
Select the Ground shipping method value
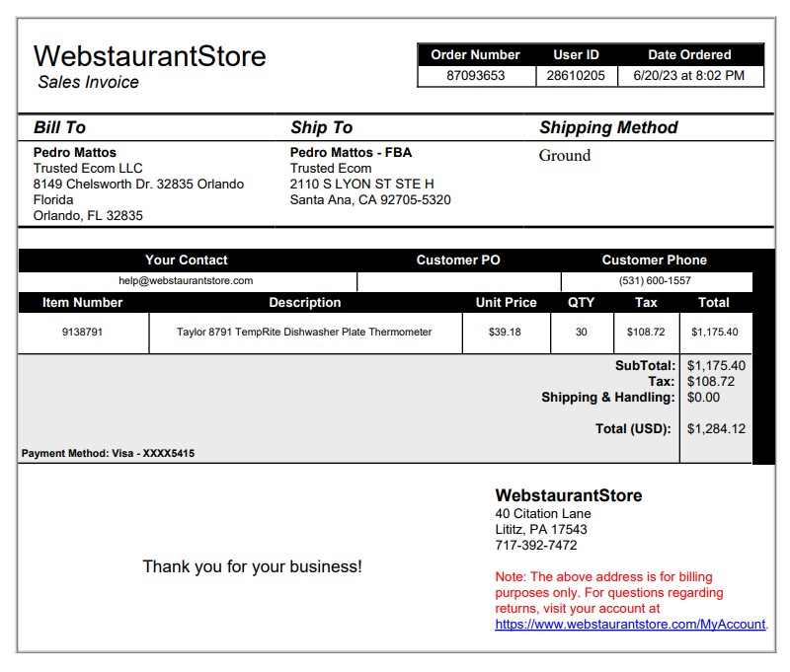pos(565,155)
